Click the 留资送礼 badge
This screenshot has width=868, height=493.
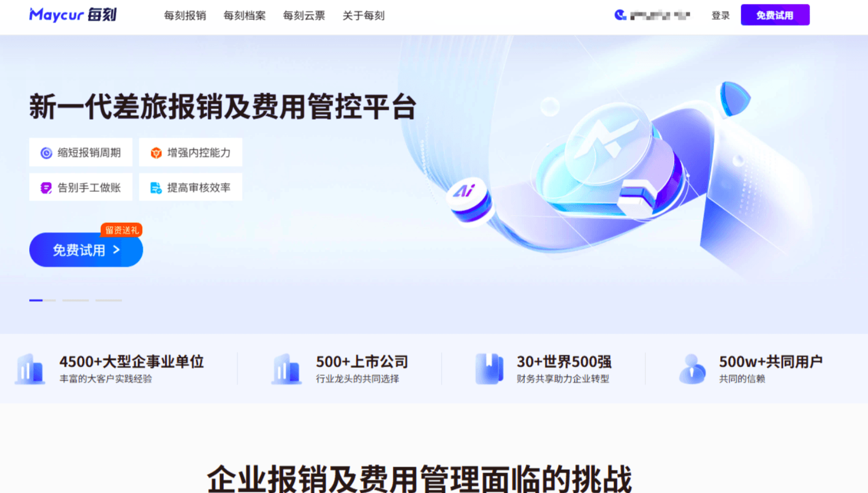tap(121, 230)
